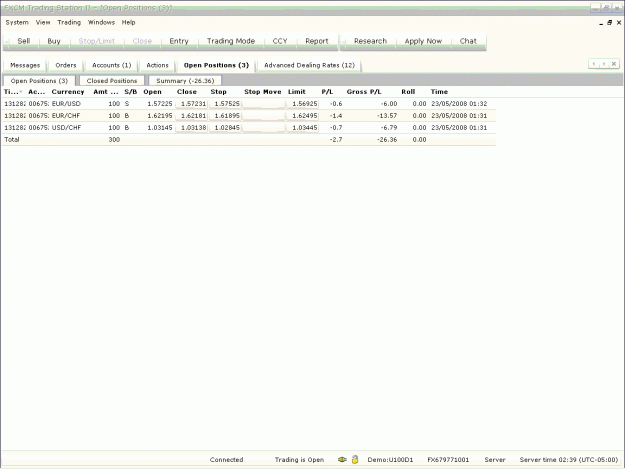Switch to Advanced Dealing Rates (12) tab

pyautogui.click(x=309, y=65)
